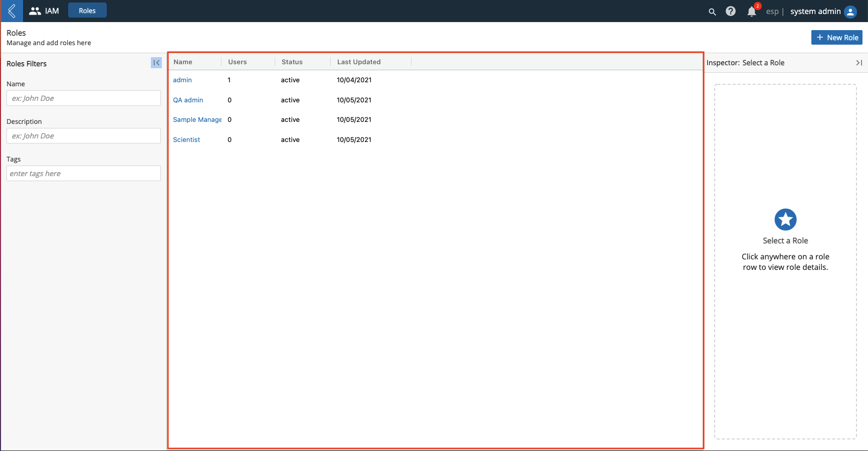
Task: Sort by the Name column header
Action: click(x=183, y=62)
